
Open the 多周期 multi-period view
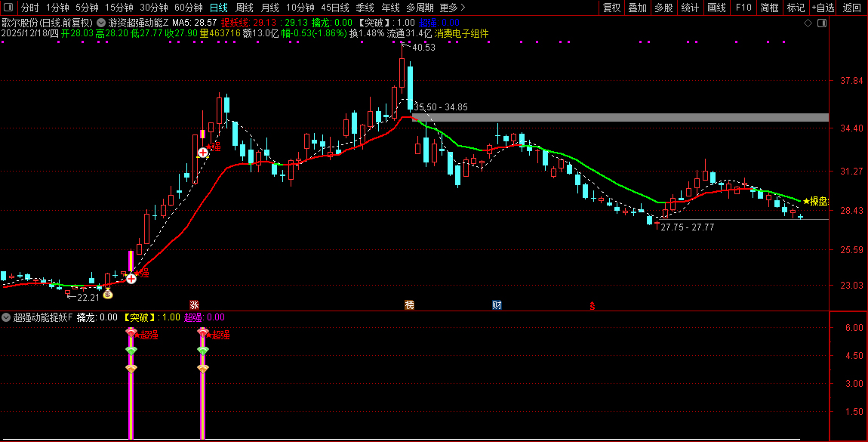[420, 8]
